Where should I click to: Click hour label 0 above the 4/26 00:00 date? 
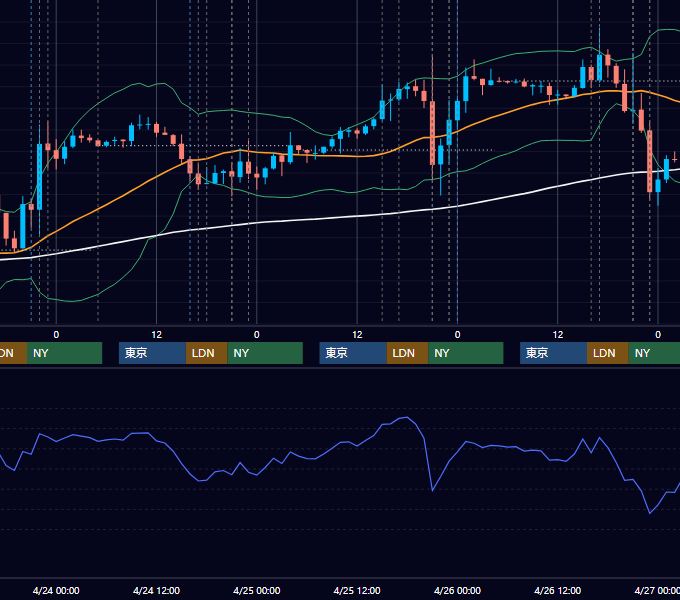pyautogui.click(x=458, y=335)
